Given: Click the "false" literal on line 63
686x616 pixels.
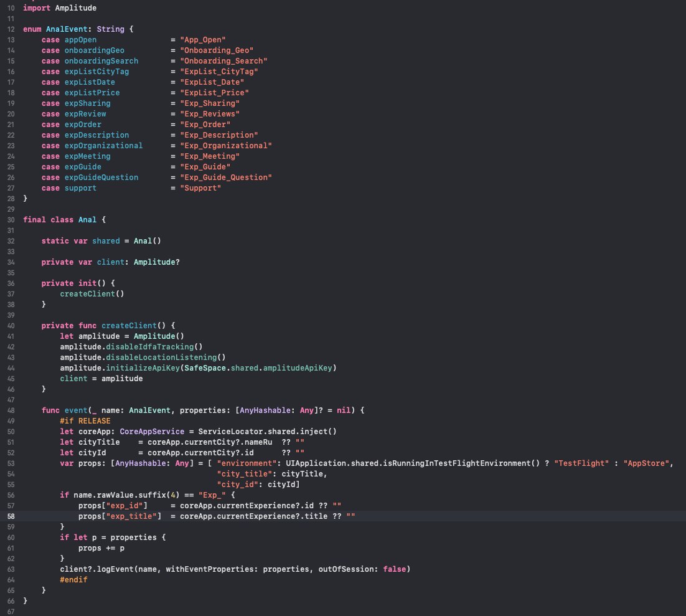Looking at the screenshot, I should click(395, 569).
